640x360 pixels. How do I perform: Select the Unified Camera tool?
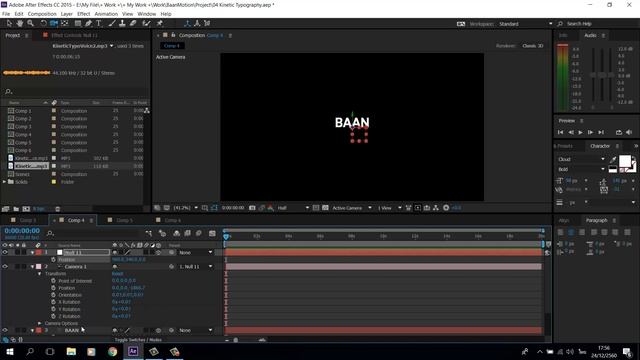point(53,24)
